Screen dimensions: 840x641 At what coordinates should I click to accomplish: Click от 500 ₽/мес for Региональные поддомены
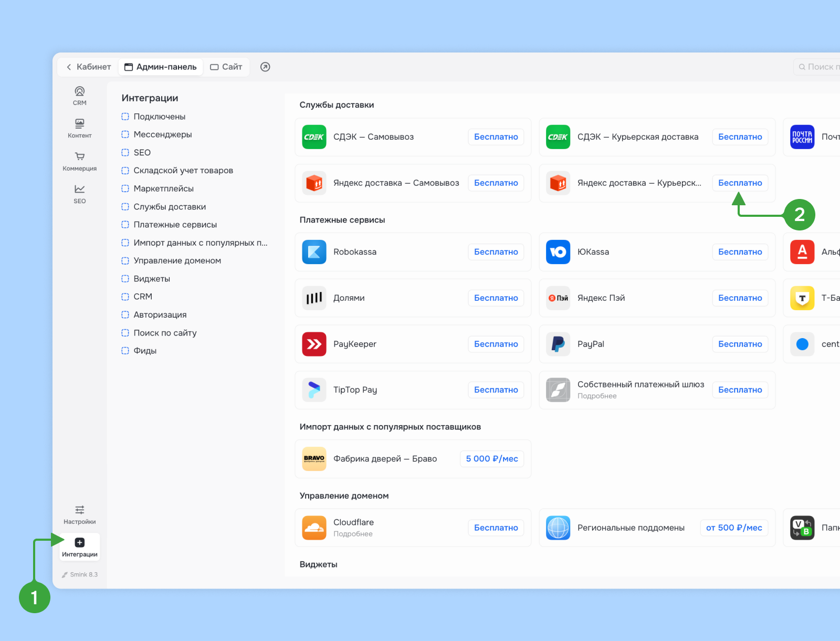[734, 528]
